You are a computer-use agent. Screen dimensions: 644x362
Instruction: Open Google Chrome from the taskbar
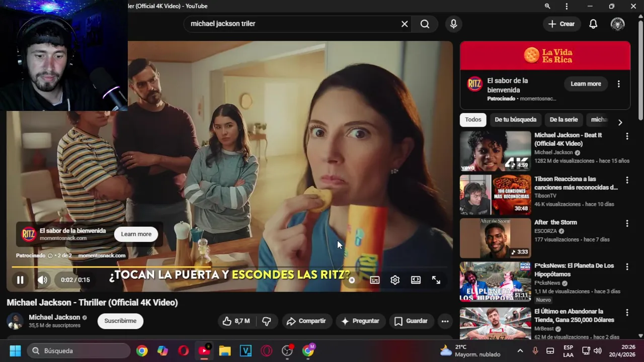pos(142,350)
